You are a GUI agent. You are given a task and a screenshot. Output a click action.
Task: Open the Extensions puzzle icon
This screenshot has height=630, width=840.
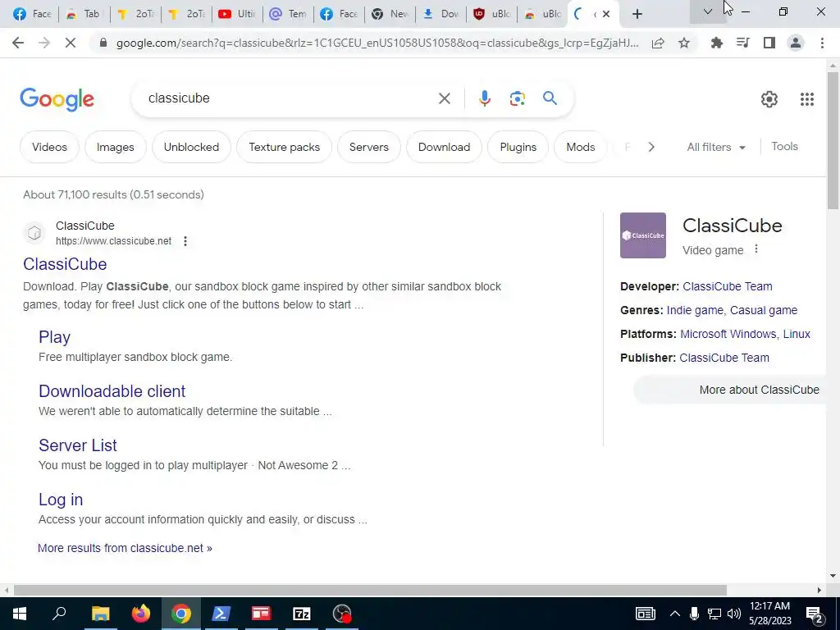point(716,43)
